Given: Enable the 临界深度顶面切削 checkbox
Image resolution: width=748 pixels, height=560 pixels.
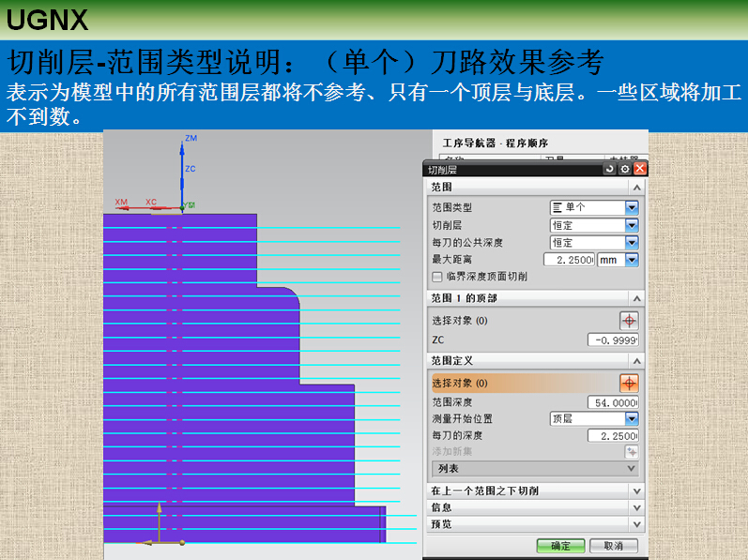Looking at the screenshot, I should coord(437,277).
